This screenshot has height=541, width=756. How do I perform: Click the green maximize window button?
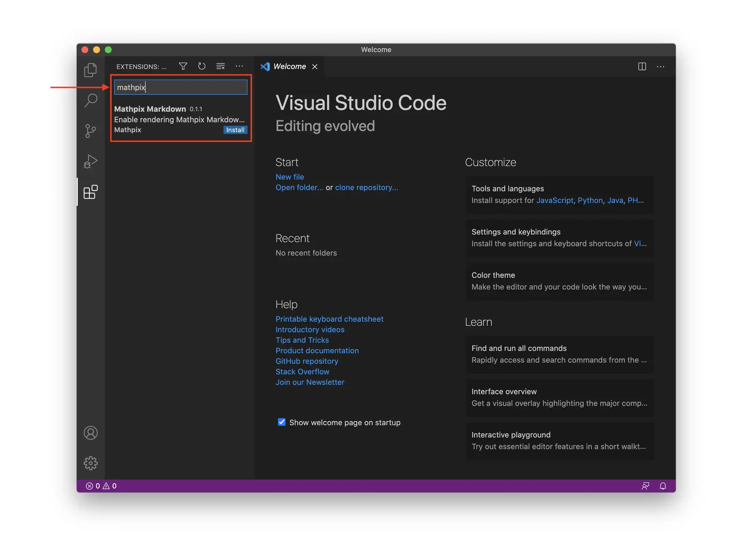point(108,50)
